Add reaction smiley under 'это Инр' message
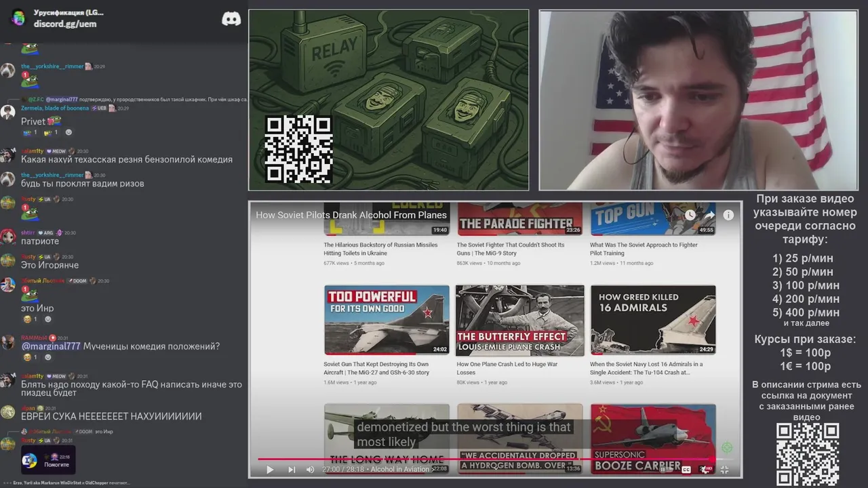 (x=47, y=319)
